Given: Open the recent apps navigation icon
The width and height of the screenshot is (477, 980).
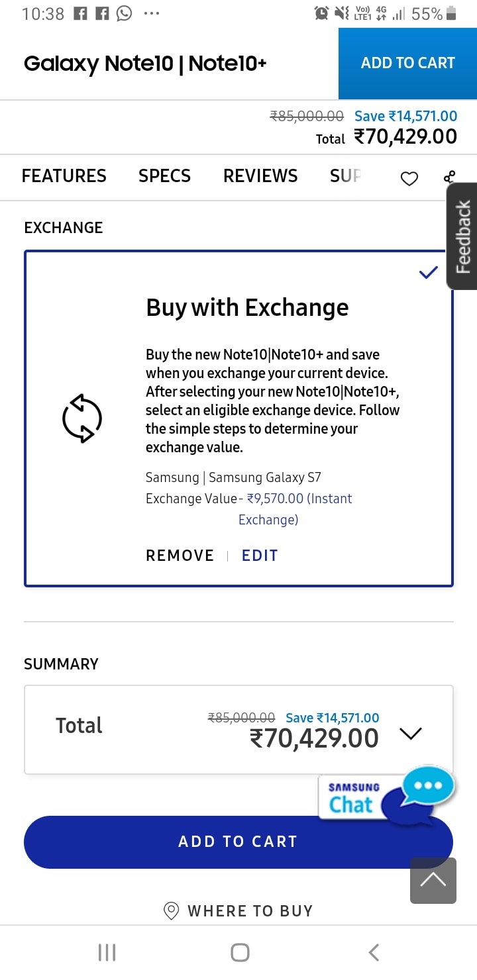Looking at the screenshot, I should (107, 952).
